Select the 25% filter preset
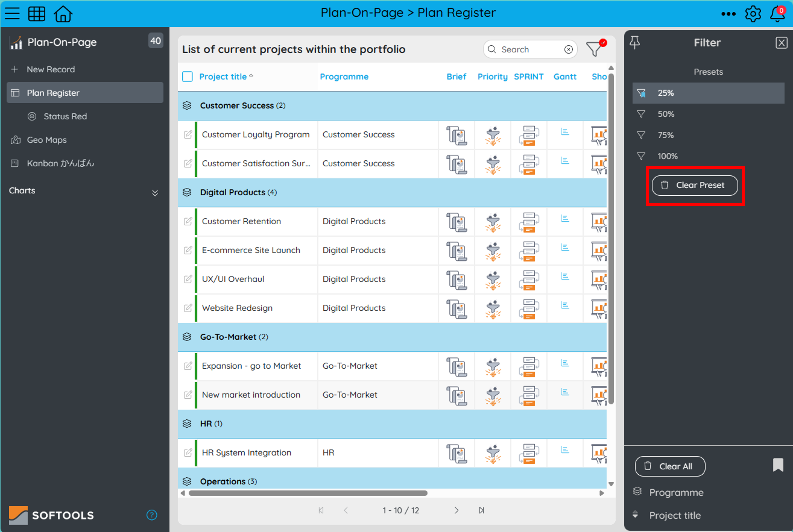Screen dimensions: 793x532 (x=708, y=93)
